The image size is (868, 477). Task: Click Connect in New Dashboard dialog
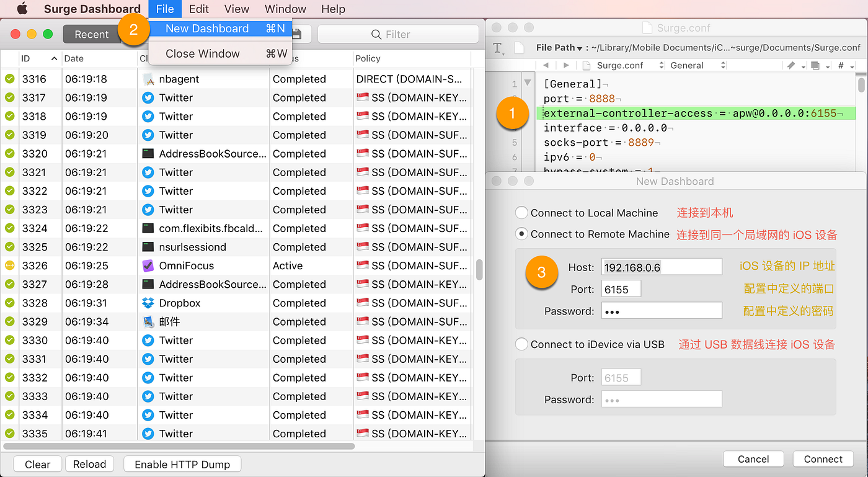click(x=823, y=459)
